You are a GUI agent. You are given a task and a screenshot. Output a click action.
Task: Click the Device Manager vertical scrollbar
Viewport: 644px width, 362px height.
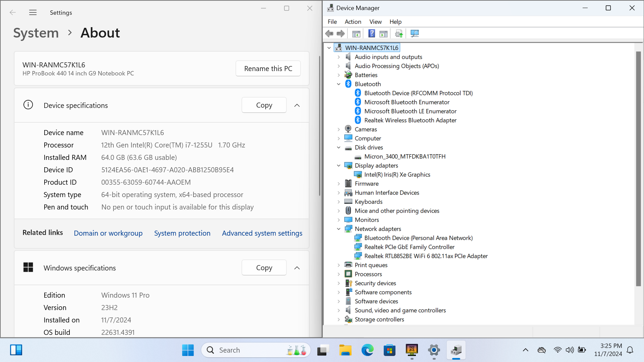(638, 169)
